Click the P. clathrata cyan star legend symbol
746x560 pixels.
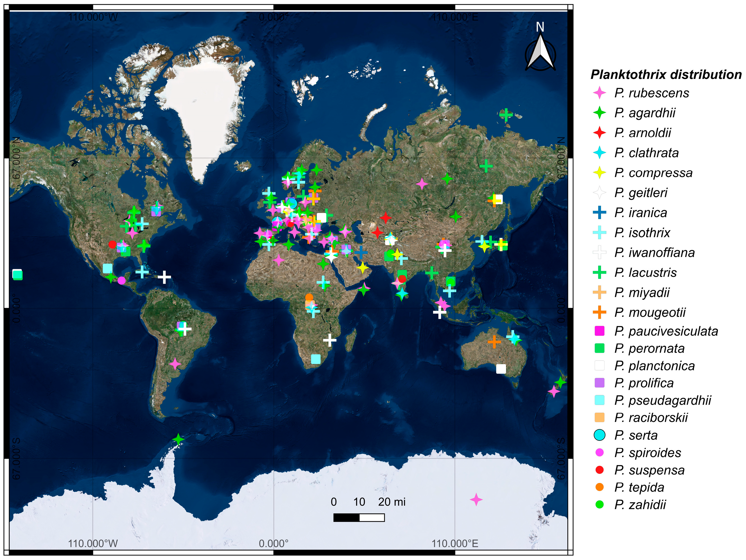click(x=599, y=152)
